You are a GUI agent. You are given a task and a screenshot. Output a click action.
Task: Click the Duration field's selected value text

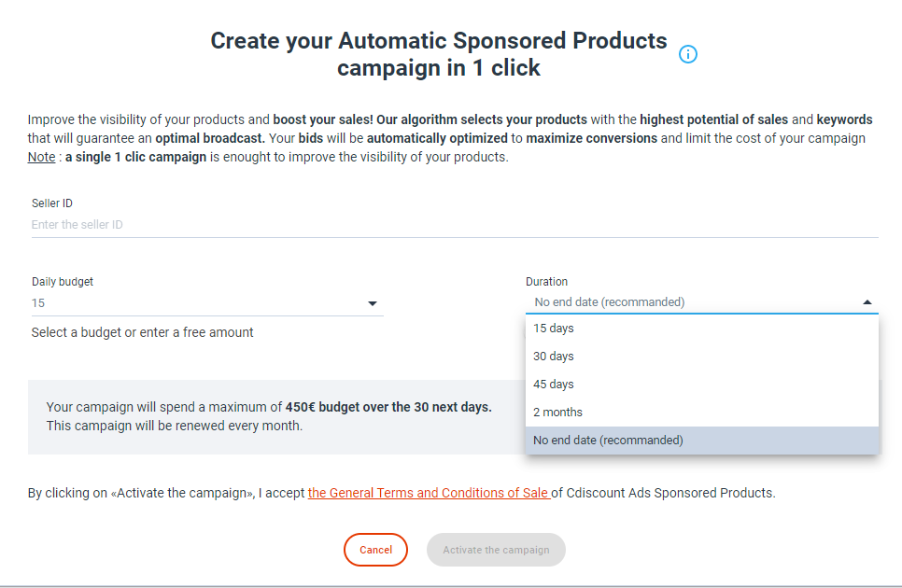pyautogui.click(x=610, y=302)
